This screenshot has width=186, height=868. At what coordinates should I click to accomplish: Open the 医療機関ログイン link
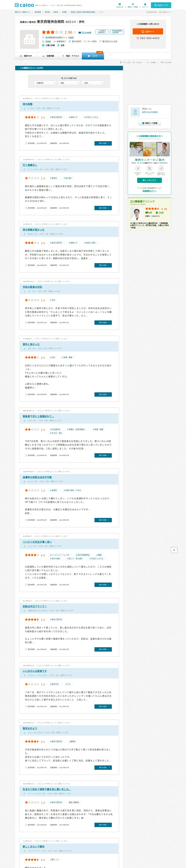149,191
